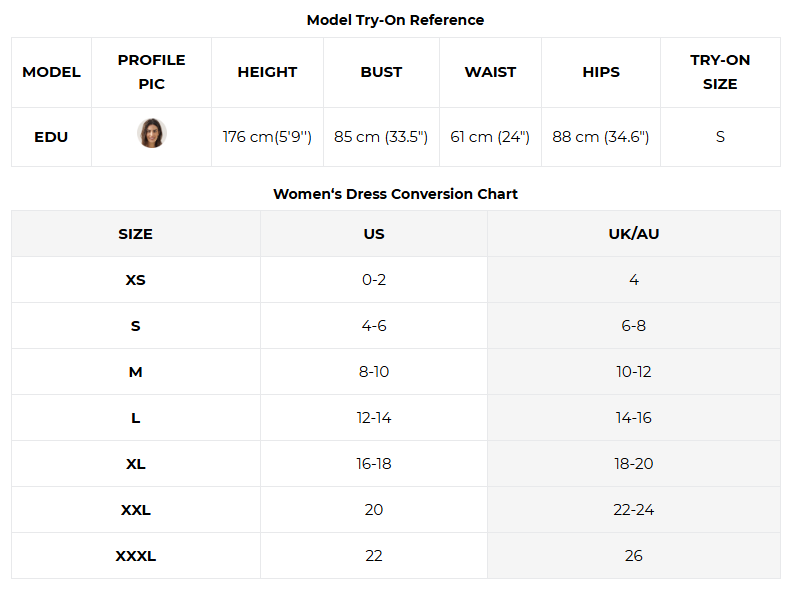Click EDU model's profile picture
Image resolution: width=793 pixels, height=601 pixels.
[x=152, y=134]
